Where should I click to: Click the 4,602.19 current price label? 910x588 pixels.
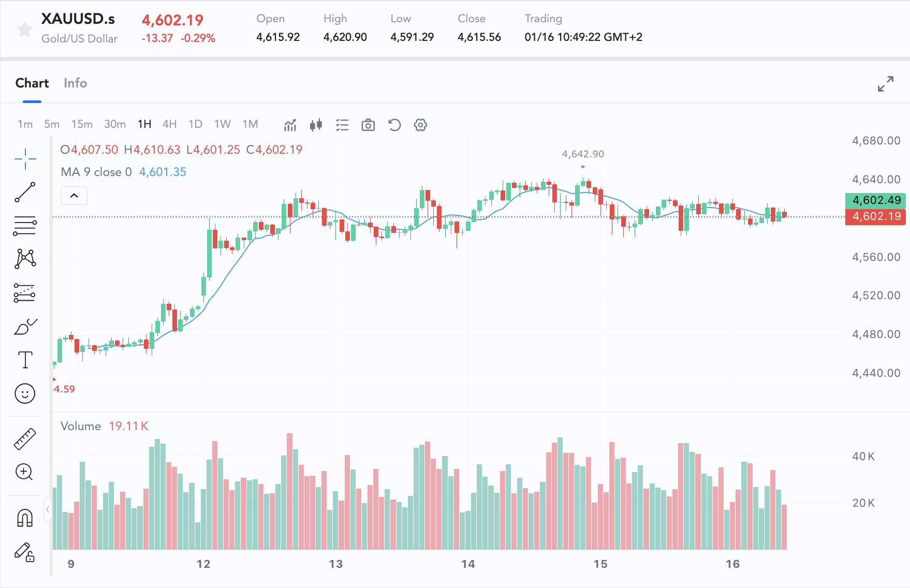[875, 217]
